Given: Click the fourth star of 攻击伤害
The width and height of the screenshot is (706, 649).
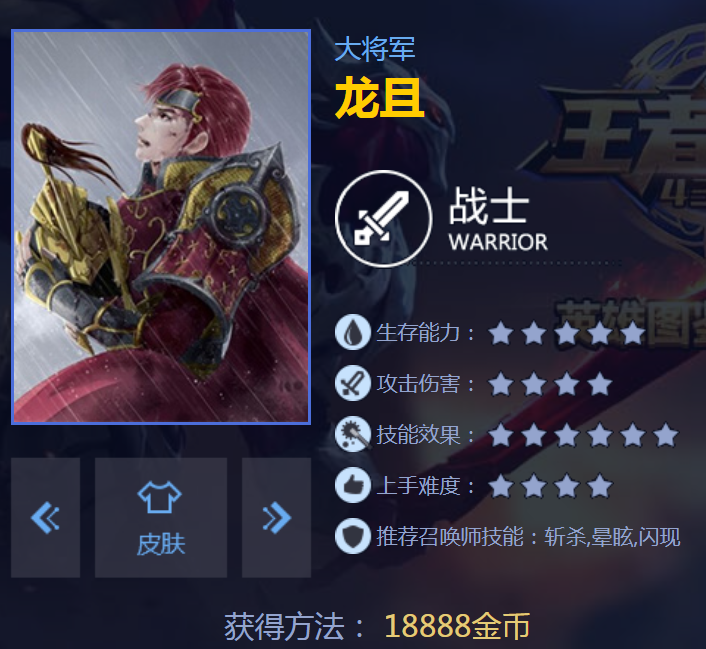Looking at the screenshot, I should pos(600,384).
